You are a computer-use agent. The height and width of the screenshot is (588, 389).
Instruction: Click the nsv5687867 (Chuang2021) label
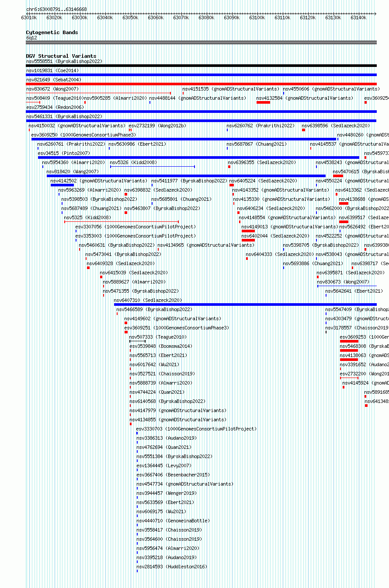coord(257,144)
